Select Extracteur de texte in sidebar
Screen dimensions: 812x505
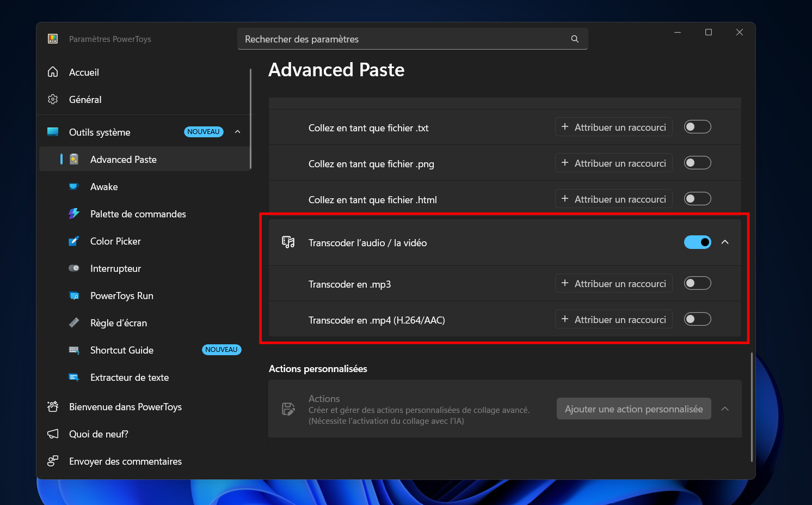pos(144,377)
